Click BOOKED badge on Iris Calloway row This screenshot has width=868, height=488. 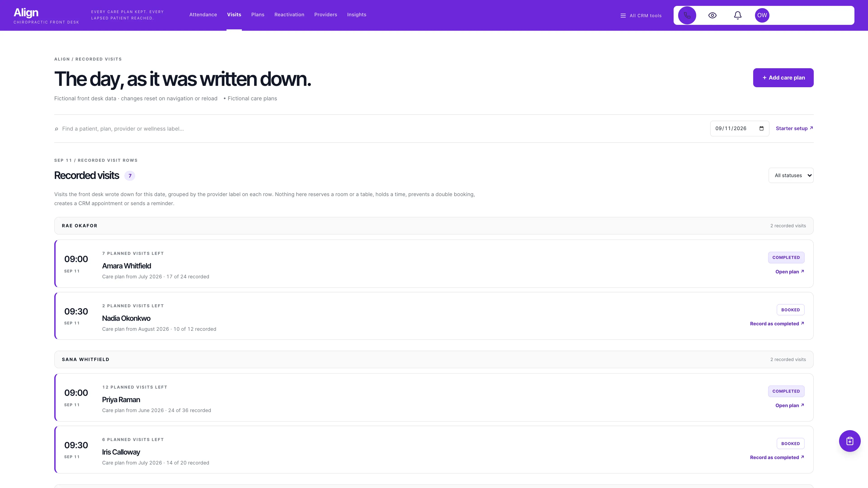coord(790,443)
